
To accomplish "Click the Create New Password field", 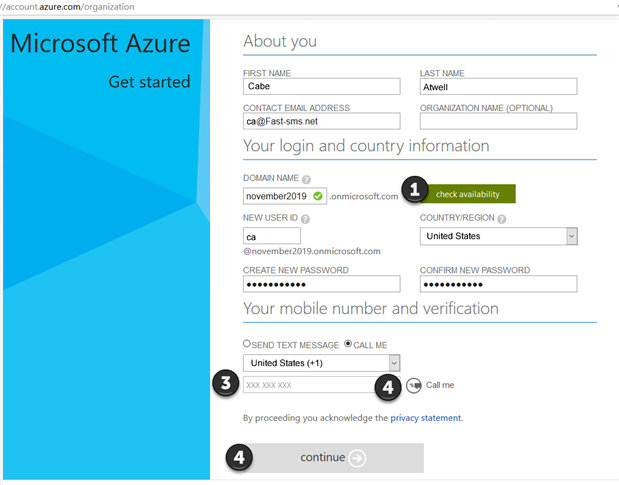I will [x=322, y=284].
